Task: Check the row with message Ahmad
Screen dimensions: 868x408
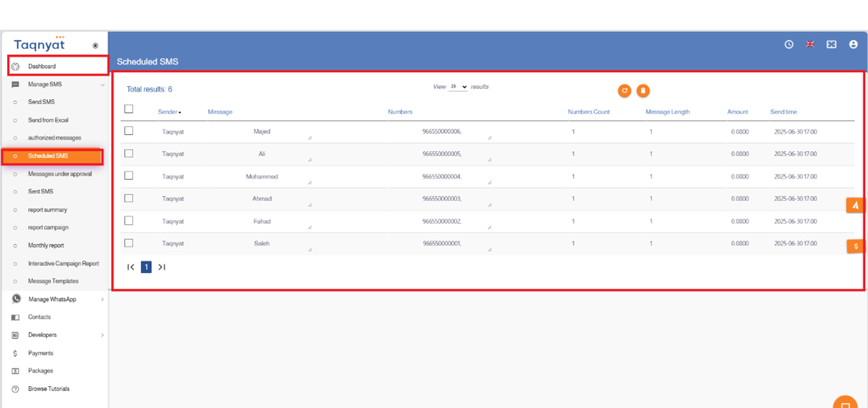Action: pos(129,198)
